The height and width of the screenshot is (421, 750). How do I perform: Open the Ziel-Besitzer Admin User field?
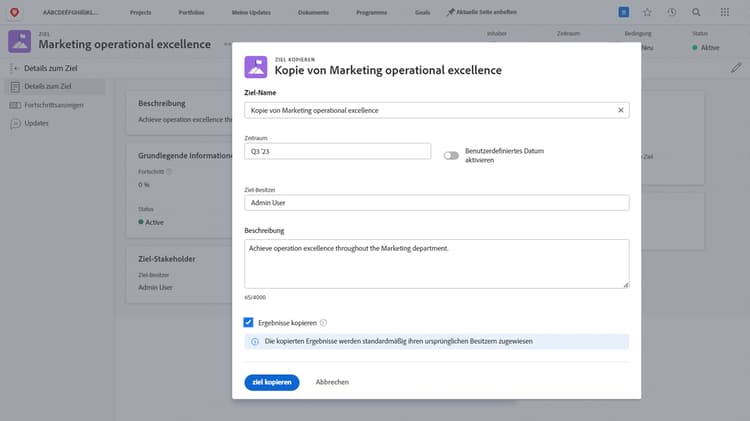click(436, 203)
